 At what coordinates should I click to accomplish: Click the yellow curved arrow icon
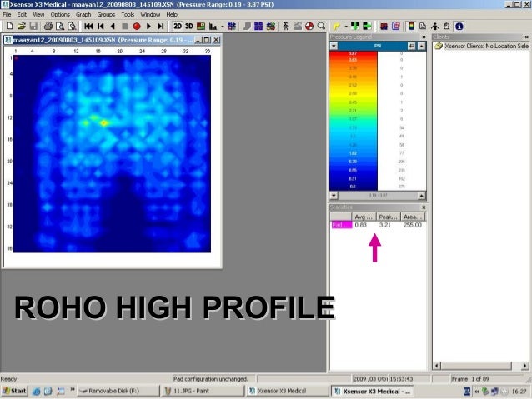[337, 26]
